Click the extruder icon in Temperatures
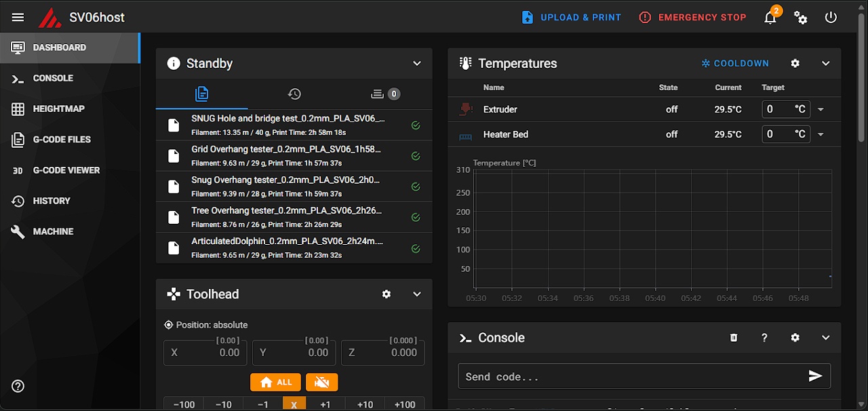The height and width of the screenshot is (411, 868). click(x=465, y=109)
